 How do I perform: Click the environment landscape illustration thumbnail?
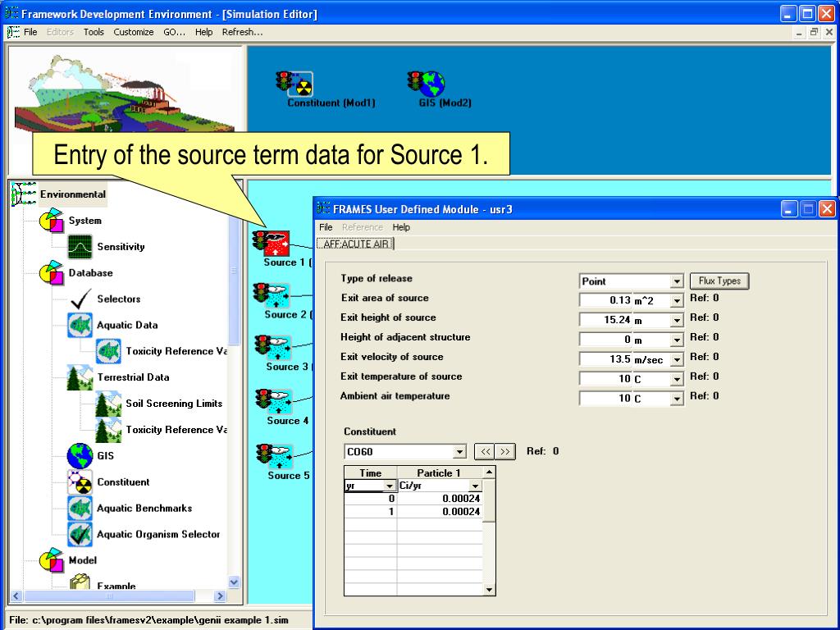(x=125, y=94)
